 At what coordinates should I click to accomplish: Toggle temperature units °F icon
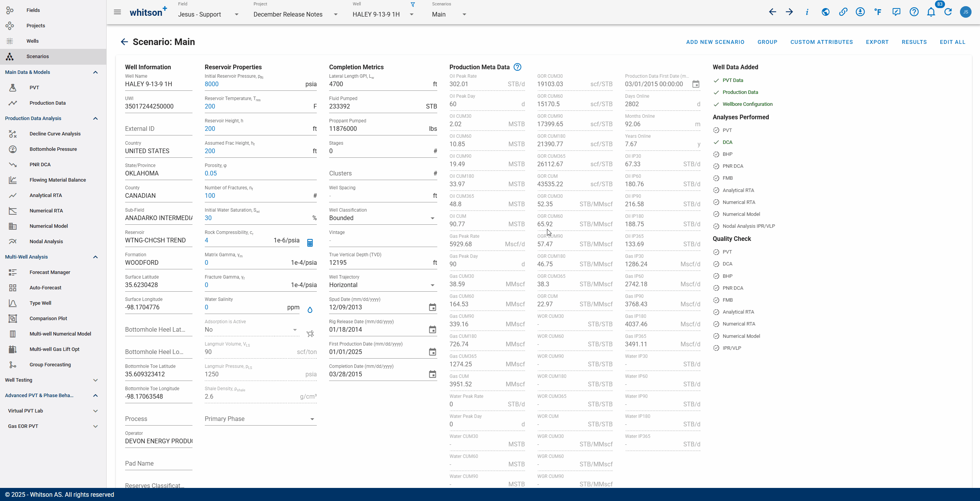pyautogui.click(x=878, y=12)
